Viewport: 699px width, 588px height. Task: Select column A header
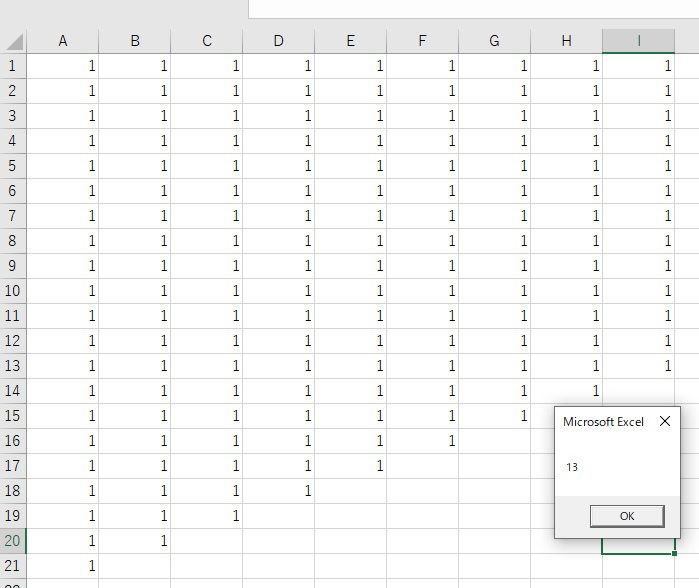pos(63,41)
